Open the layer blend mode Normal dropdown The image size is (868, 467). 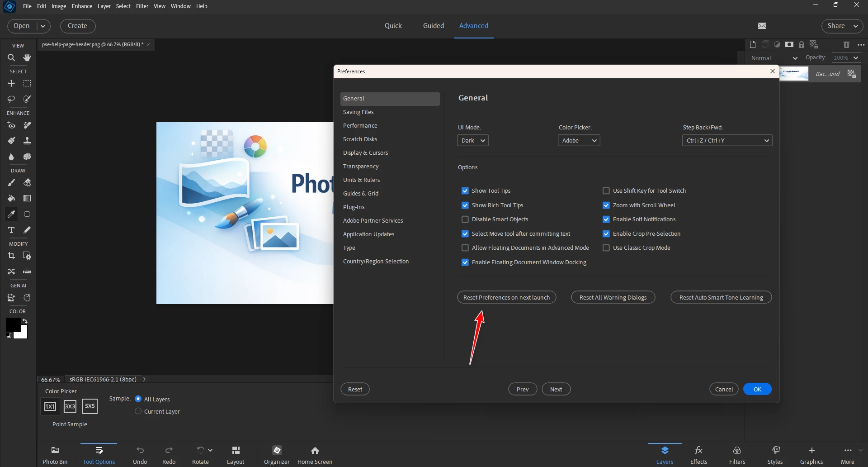coord(774,58)
